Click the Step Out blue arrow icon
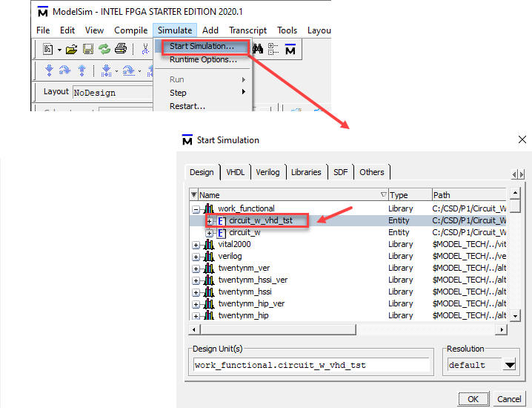532x408 pixels. coord(82,70)
